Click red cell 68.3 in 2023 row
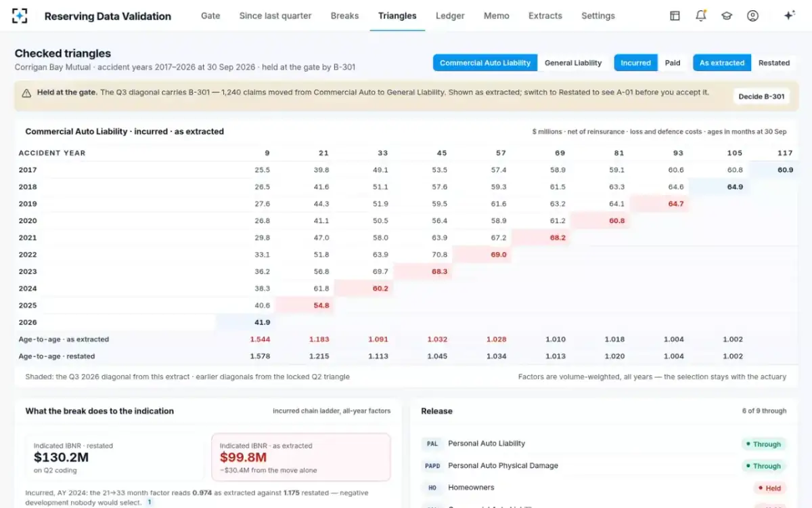The width and height of the screenshot is (812, 508). 423,272
